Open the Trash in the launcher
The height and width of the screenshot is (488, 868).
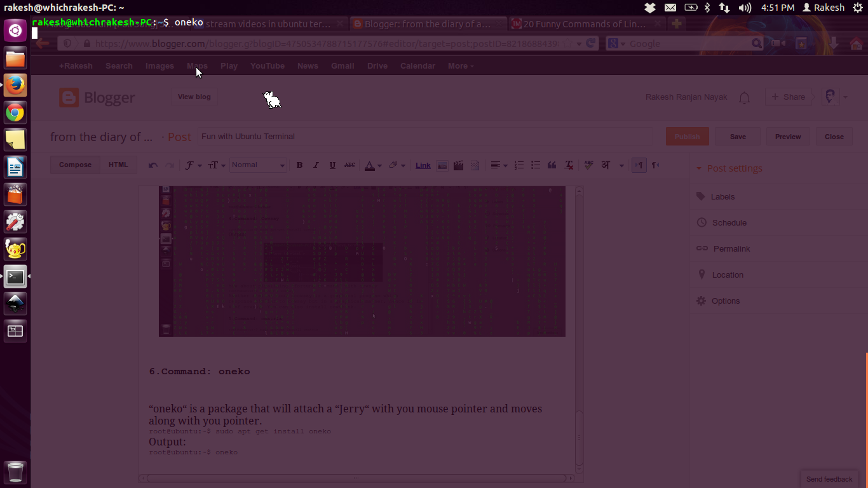point(15,472)
